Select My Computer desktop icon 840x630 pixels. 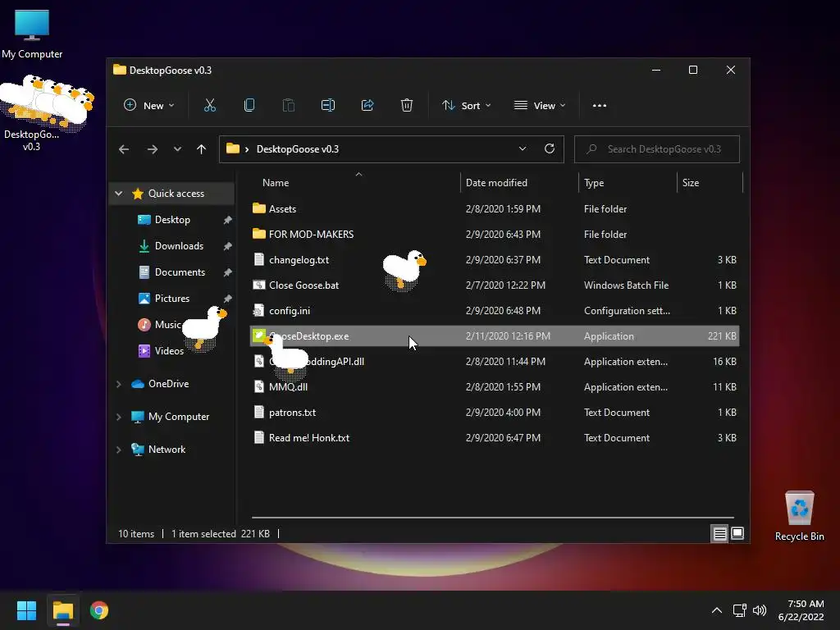[x=32, y=34]
